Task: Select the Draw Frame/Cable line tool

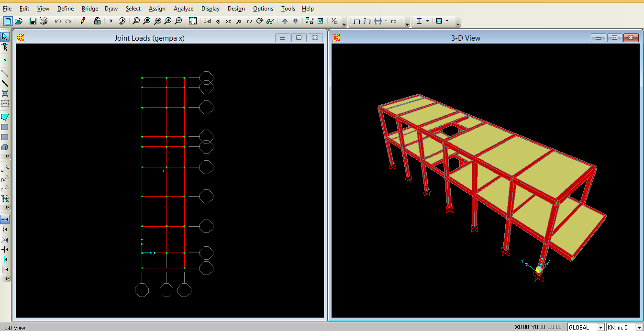Action: coord(5,73)
